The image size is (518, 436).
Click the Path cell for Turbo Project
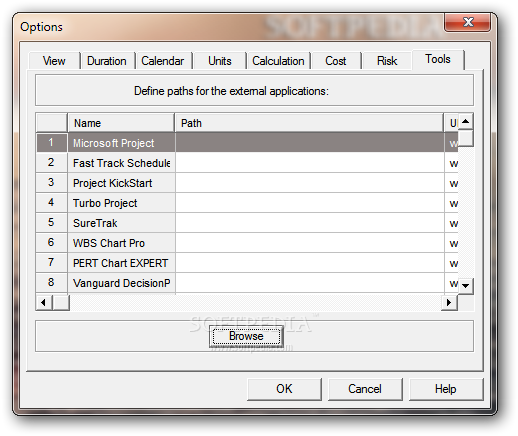tap(310, 203)
